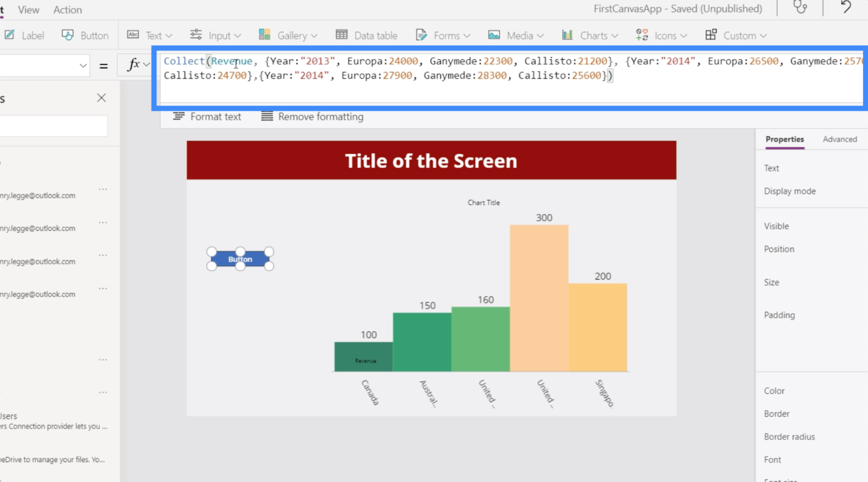Screen dimensions: 868x482
Task: Click the Chart Title text
Action: [484, 203]
